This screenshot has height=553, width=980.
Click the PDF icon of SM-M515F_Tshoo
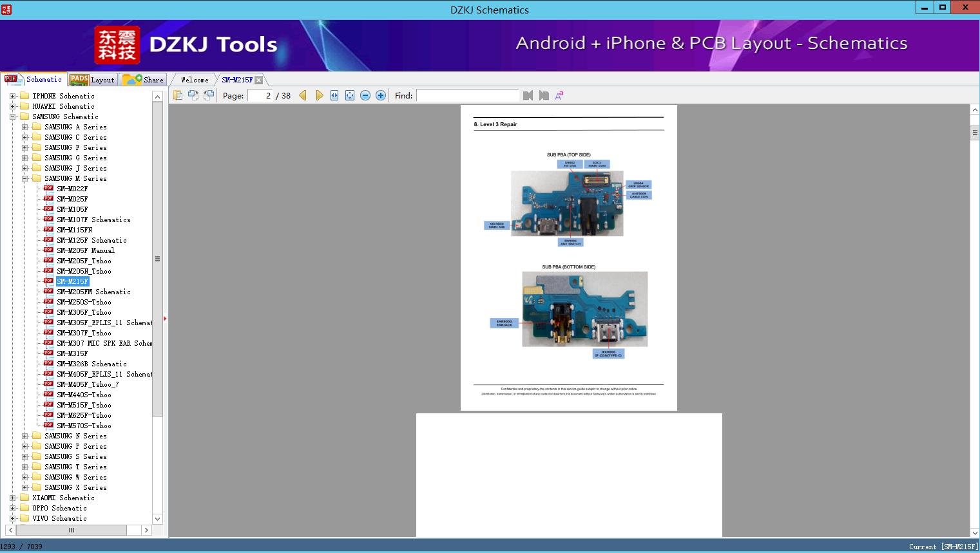48,404
